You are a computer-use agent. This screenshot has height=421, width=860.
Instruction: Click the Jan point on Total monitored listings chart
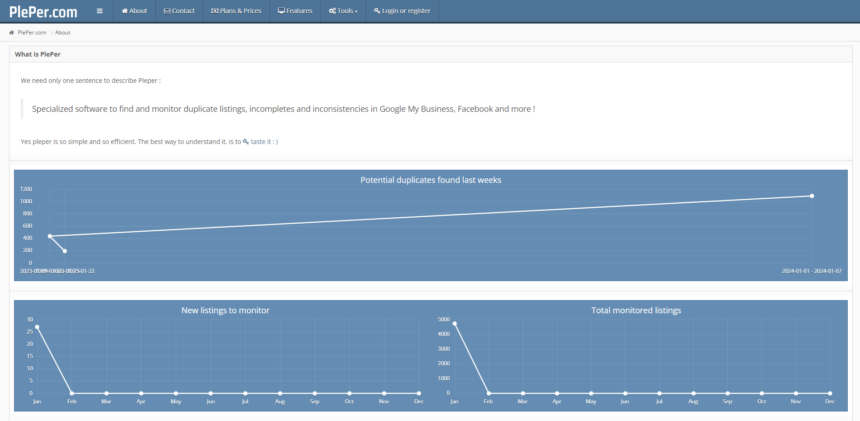point(454,323)
